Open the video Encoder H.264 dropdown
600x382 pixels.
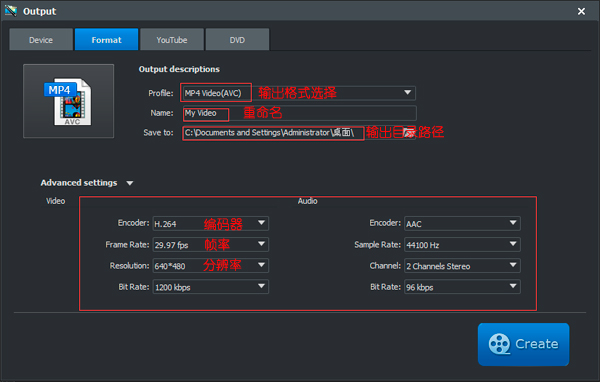(x=210, y=224)
